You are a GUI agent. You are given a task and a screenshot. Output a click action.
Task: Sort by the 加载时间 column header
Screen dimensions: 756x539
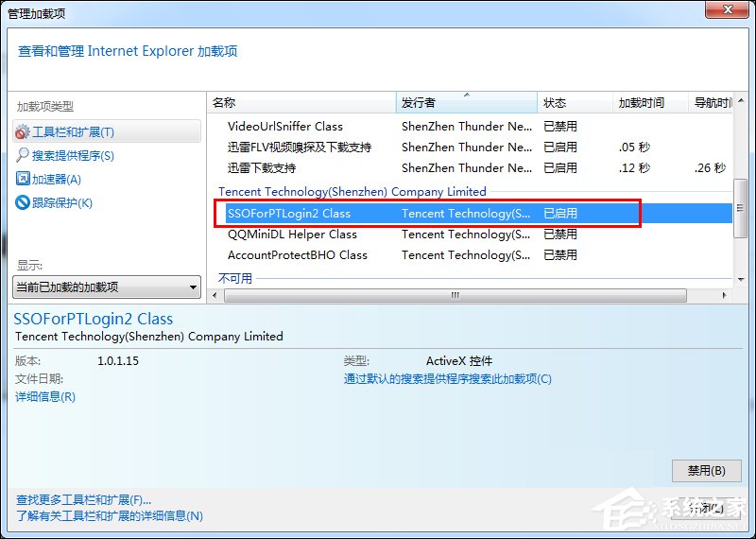650,103
